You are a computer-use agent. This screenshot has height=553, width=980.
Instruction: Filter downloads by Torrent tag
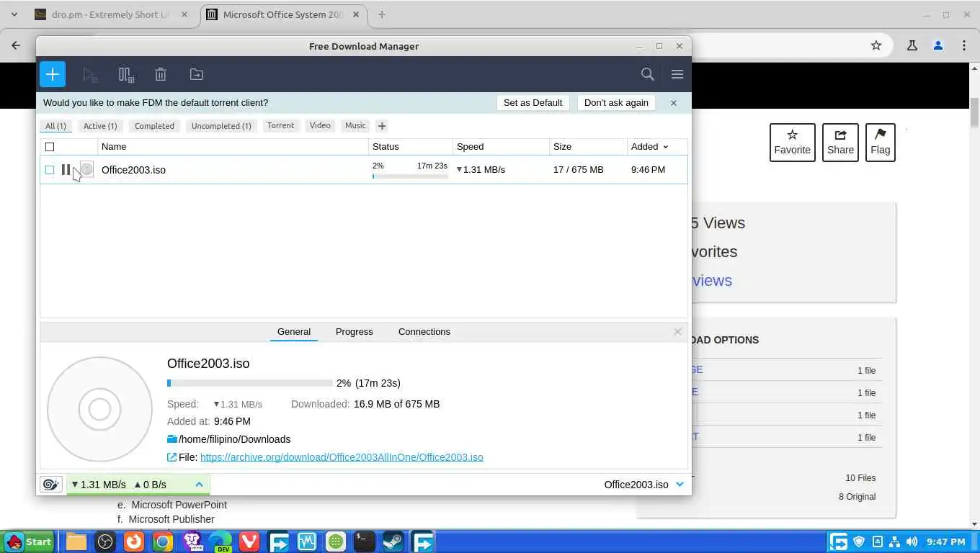pyautogui.click(x=280, y=125)
